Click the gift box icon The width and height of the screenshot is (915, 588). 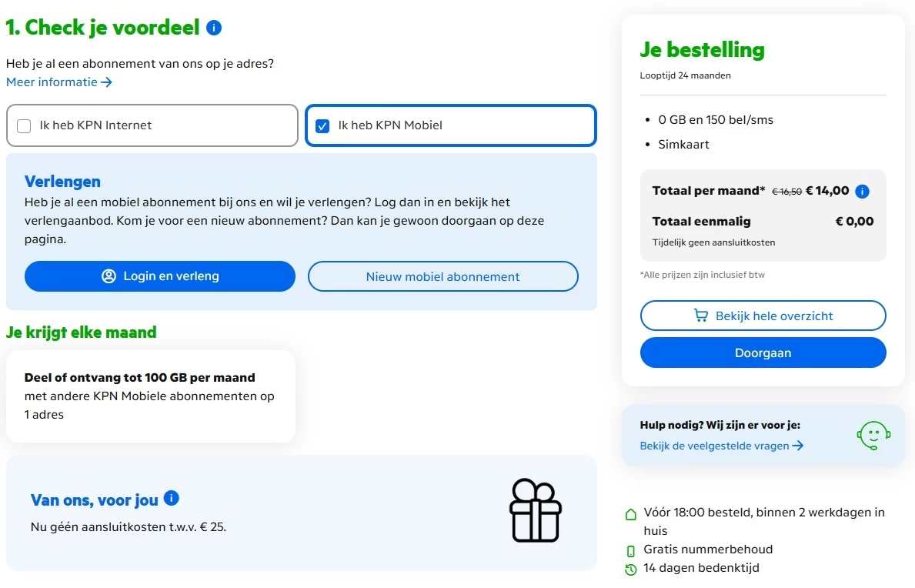[x=535, y=509]
